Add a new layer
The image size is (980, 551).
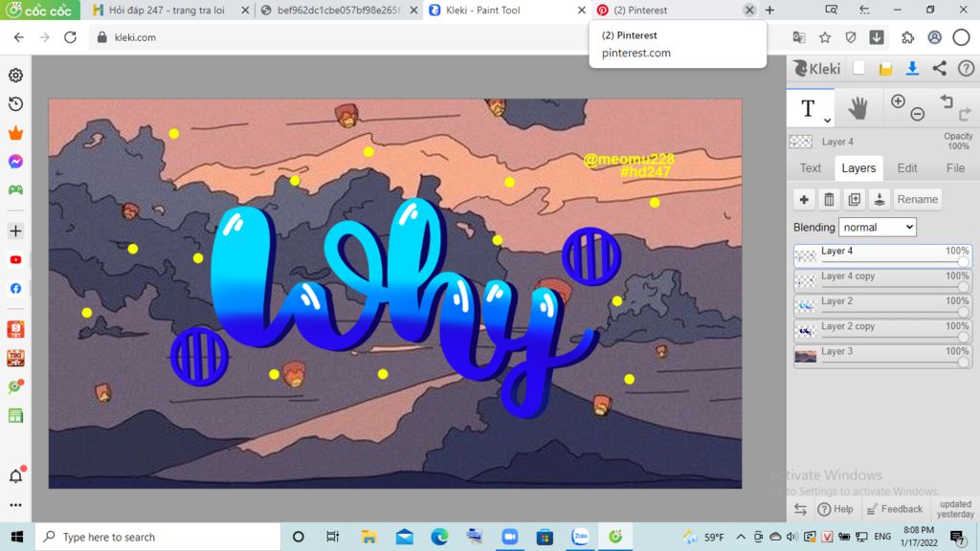click(x=804, y=199)
